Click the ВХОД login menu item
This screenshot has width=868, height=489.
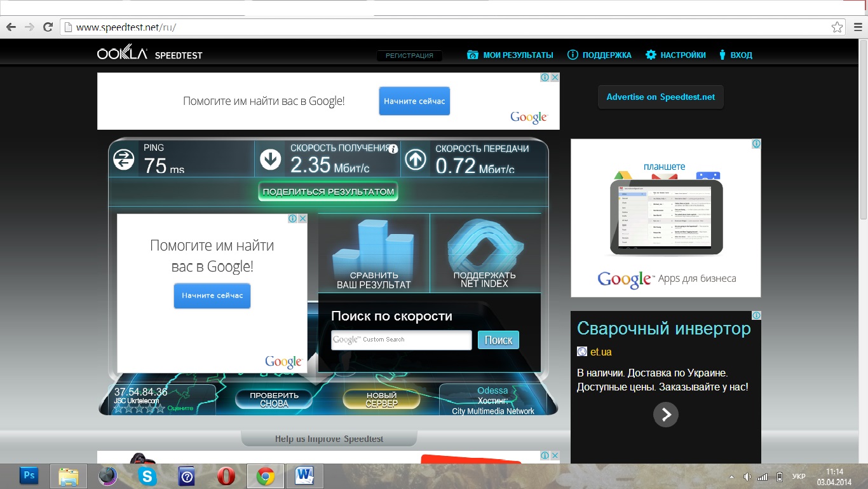click(x=742, y=55)
